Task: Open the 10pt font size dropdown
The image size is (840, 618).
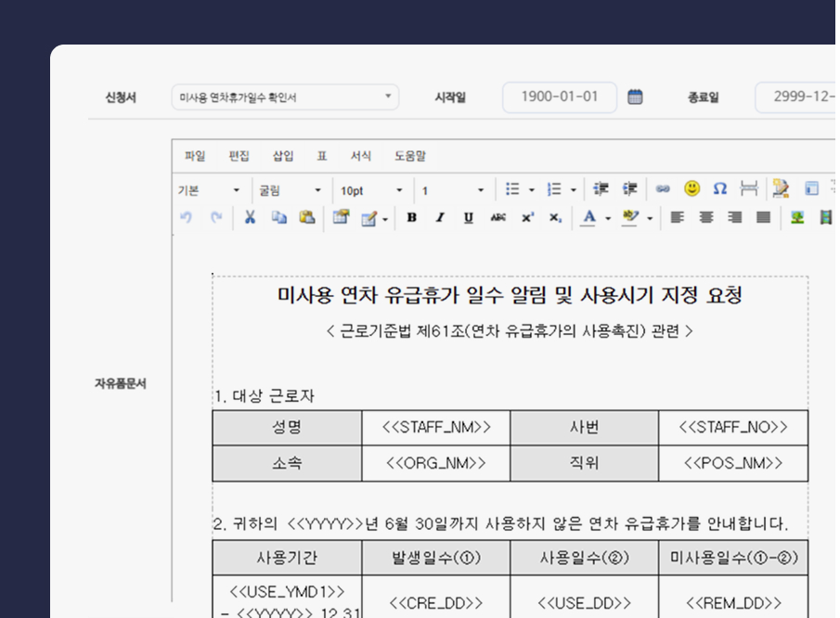Action: (x=371, y=190)
